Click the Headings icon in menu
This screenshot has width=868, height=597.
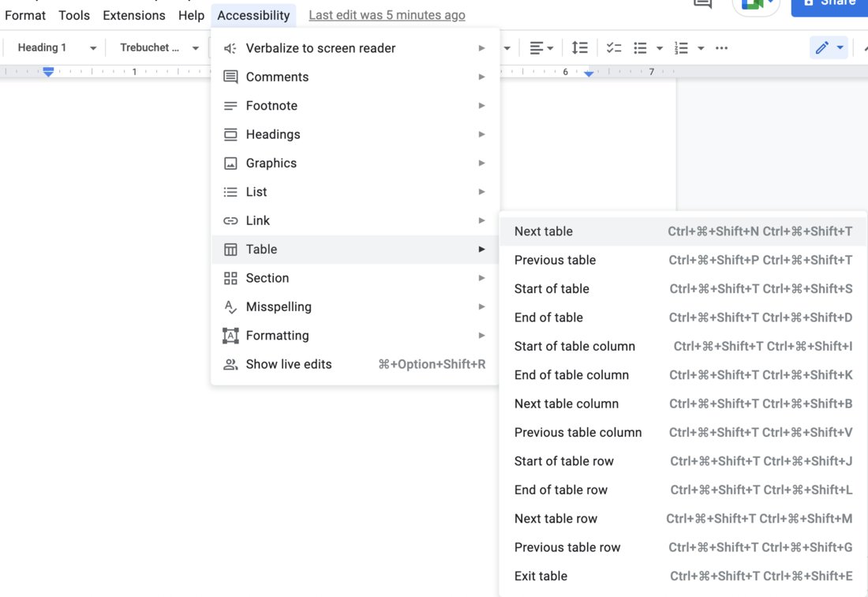tap(230, 134)
